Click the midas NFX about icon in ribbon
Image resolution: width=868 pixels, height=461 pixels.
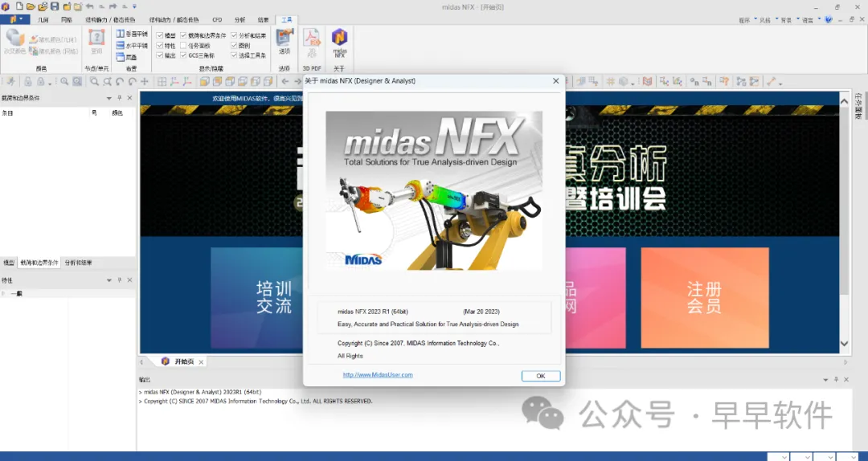tap(339, 43)
